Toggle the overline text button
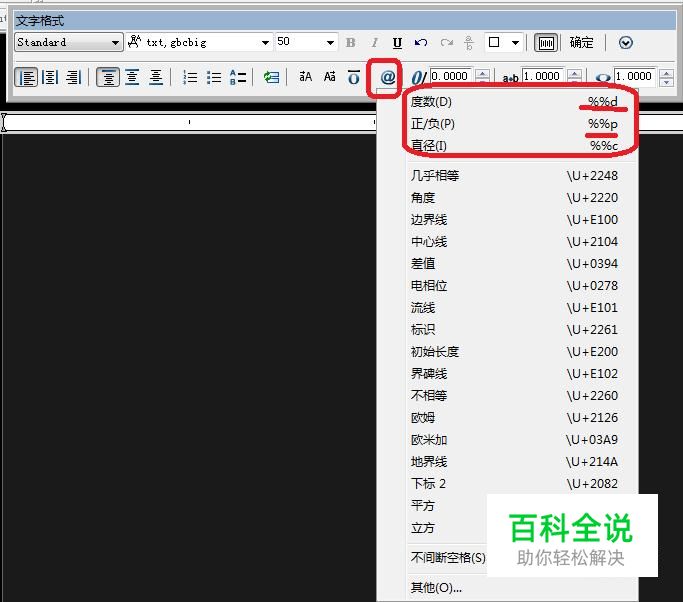The width and height of the screenshot is (683, 602). tap(354, 78)
